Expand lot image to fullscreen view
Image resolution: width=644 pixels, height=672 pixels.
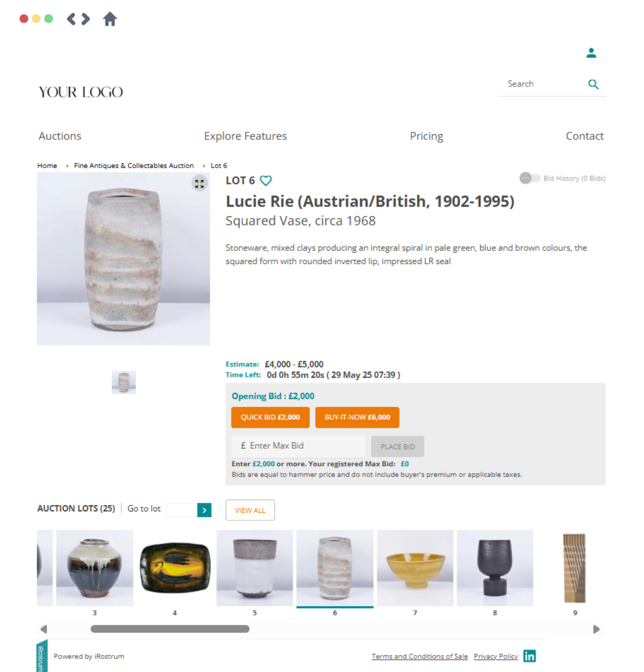coord(200,183)
